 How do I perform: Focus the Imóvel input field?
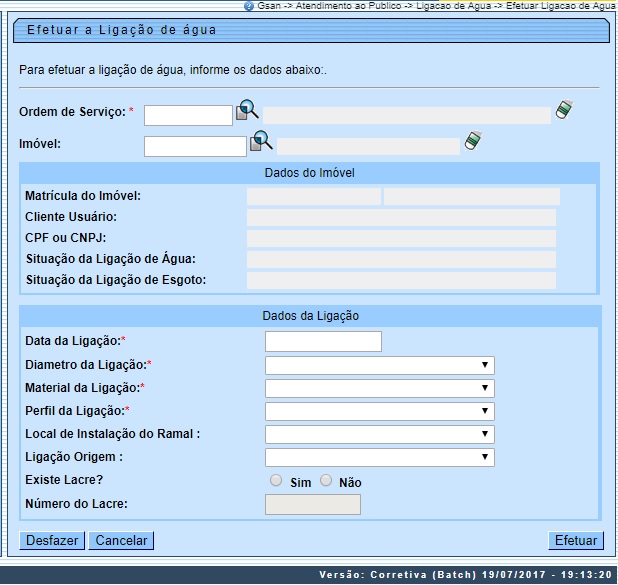195,146
